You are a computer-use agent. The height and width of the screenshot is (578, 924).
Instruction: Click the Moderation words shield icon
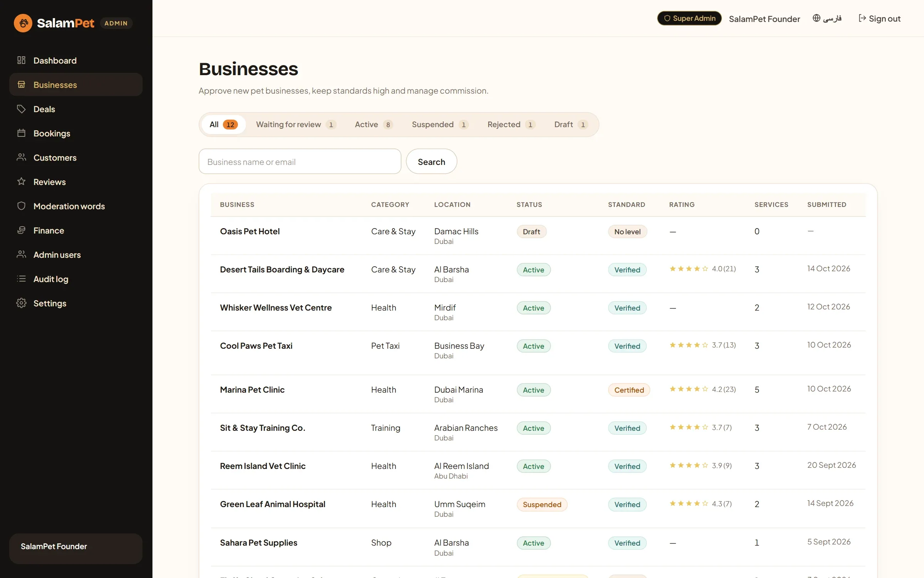pyautogui.click(x=22, y=206)
